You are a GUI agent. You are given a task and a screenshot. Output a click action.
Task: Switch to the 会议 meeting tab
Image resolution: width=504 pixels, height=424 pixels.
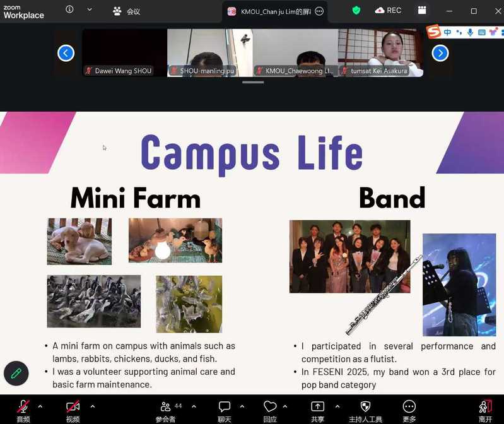click(126, 11)
